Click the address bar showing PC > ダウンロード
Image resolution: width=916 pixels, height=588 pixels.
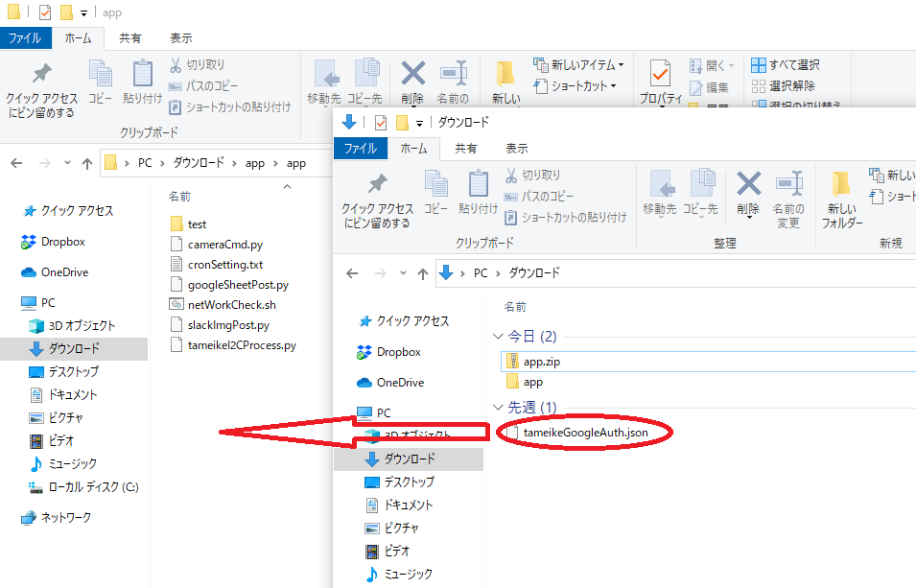coord(671,273)
